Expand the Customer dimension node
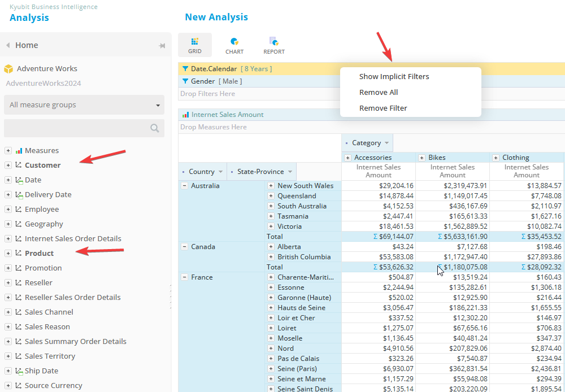Screen dimensions: 565x392 point(8,165)
